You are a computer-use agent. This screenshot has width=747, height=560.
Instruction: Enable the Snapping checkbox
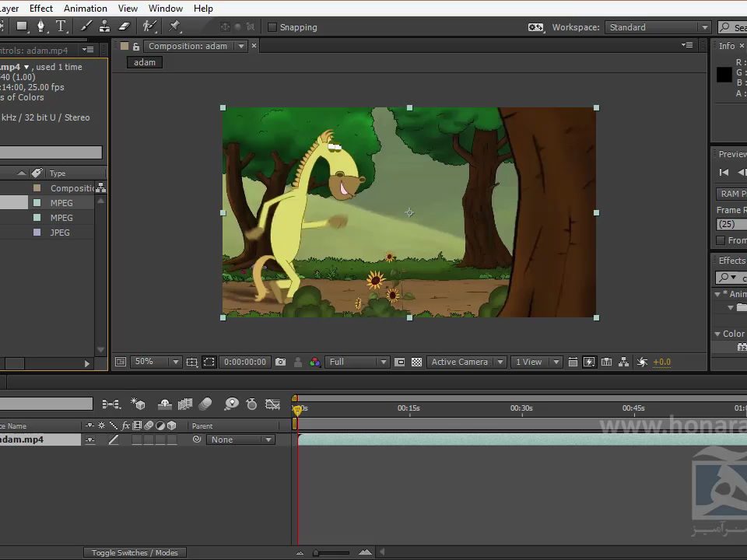click(x=272, y=28)
